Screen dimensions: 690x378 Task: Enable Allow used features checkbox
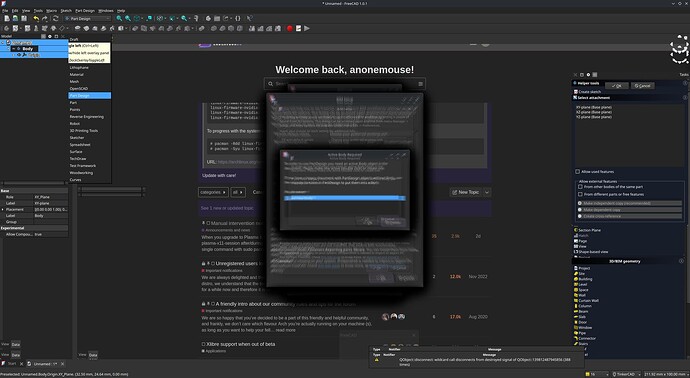pos(577,172)
